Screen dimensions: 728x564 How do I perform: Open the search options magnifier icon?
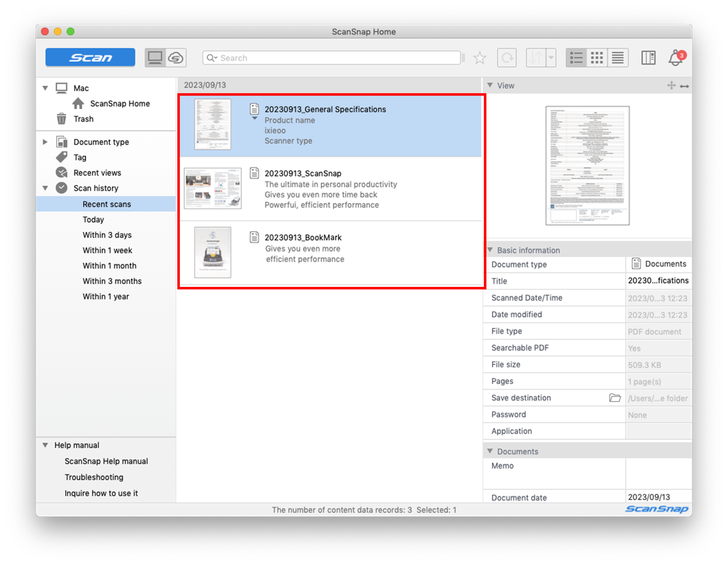212,58
